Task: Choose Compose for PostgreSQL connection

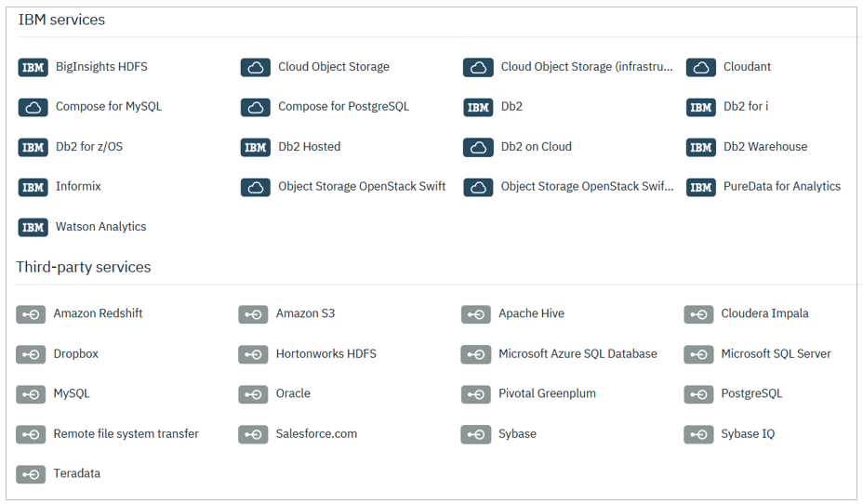Action: (x=343, y=107)
